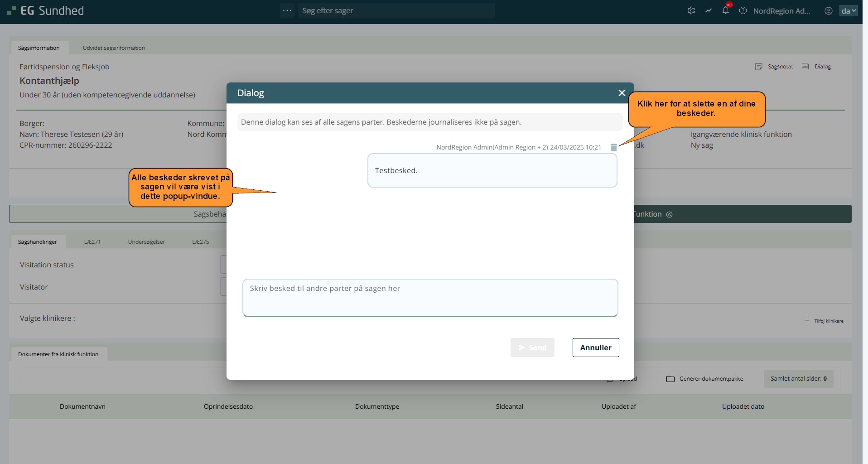Click the EG Sundhed logo
The height and width of the screenshot is (464, 868).
(x=46, y=11)
